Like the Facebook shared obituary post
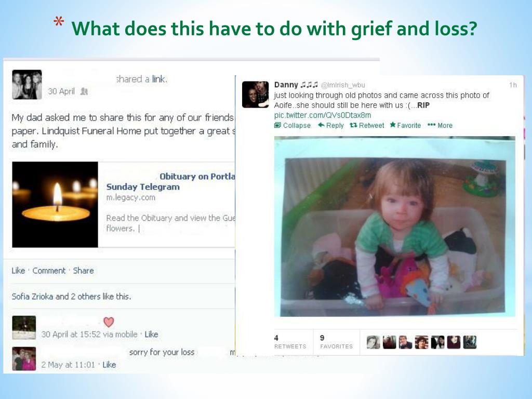Screen dimensions: 532x399 18,270
